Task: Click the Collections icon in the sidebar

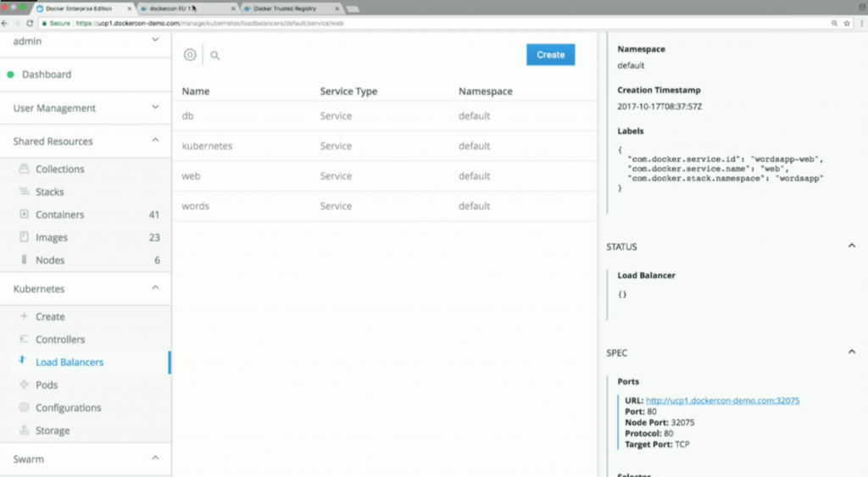Action: pyautogui.click(x=24, y=169)
